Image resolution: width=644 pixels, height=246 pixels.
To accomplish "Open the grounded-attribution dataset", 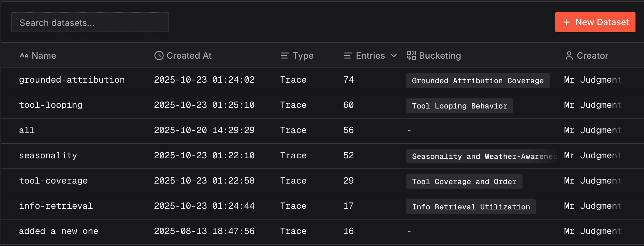I will pyautogui.click(x=72, y=80).
